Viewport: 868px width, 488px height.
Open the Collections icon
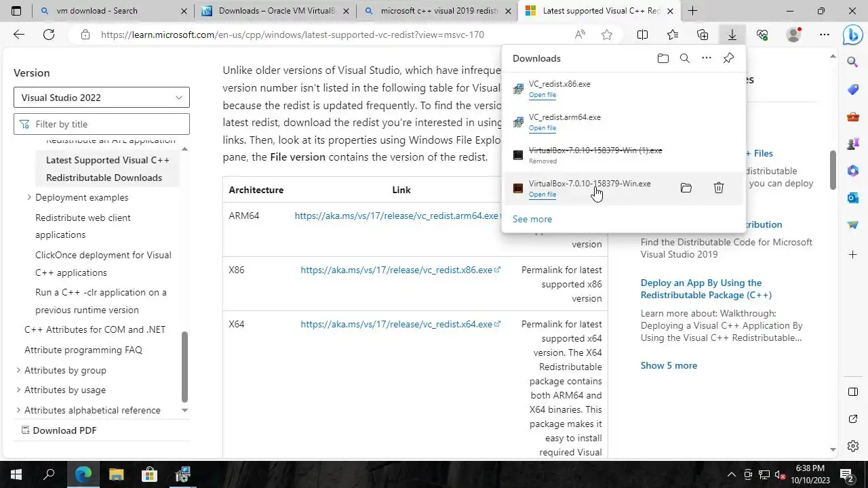click(x=703, y=35)
